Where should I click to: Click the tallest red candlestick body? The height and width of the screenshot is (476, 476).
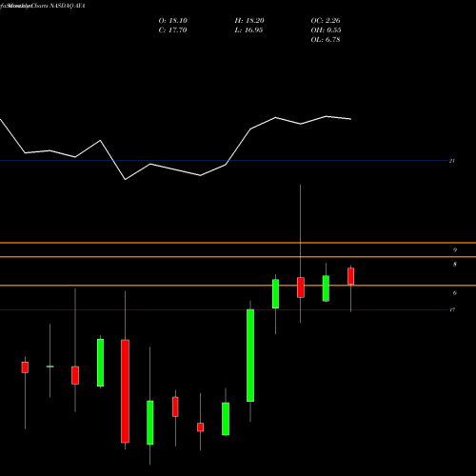125,391
